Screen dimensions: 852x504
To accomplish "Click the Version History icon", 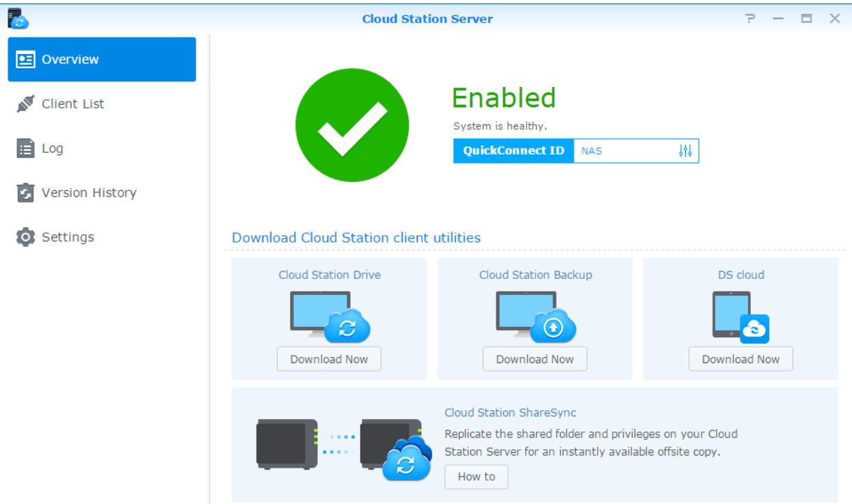I will tap(26, 193).
